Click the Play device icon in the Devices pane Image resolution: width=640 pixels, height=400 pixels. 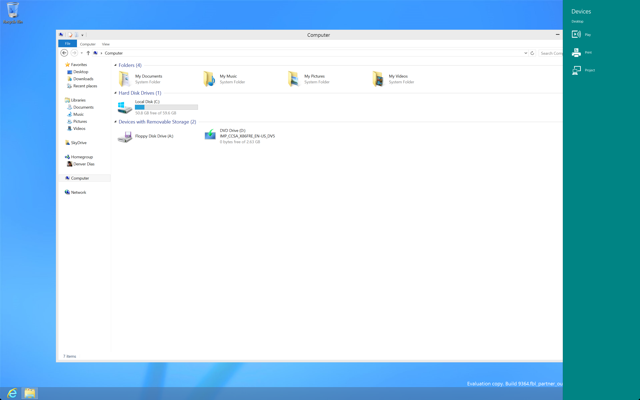coord(576,34)
